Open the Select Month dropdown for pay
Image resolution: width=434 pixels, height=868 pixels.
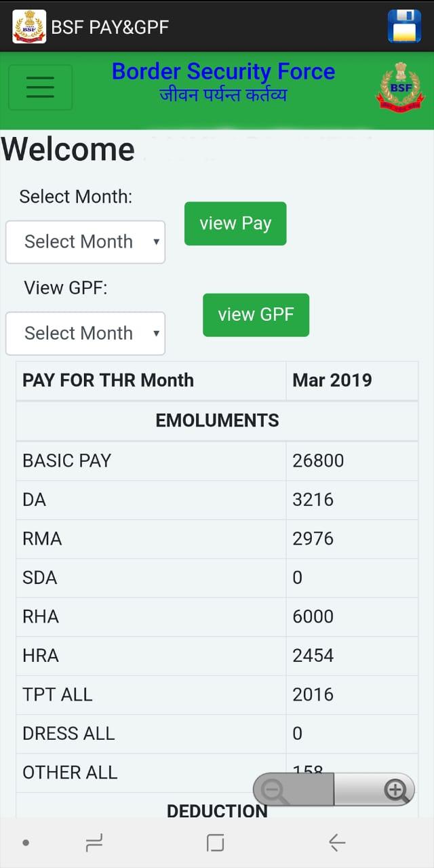pyautogui.click(x=85, y=242)
